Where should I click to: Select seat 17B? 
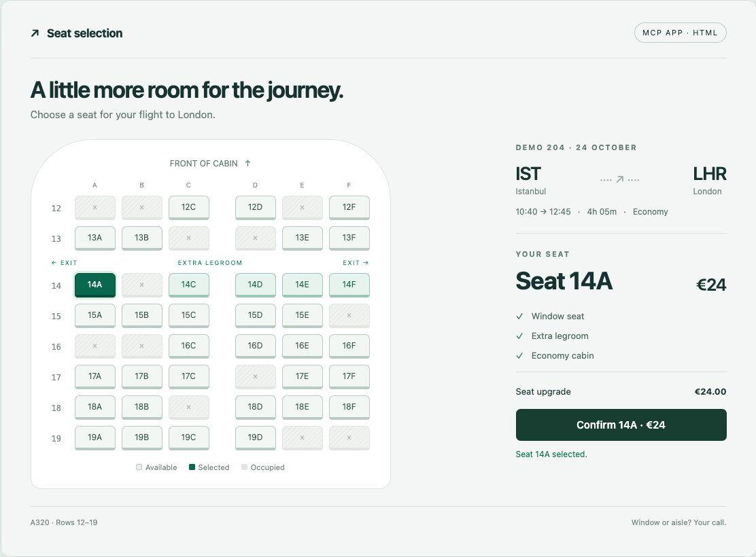tap(141, 377)
